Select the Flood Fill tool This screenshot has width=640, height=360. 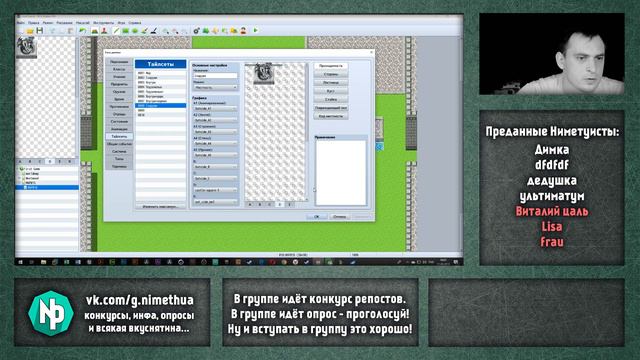[x=144, y=31]
